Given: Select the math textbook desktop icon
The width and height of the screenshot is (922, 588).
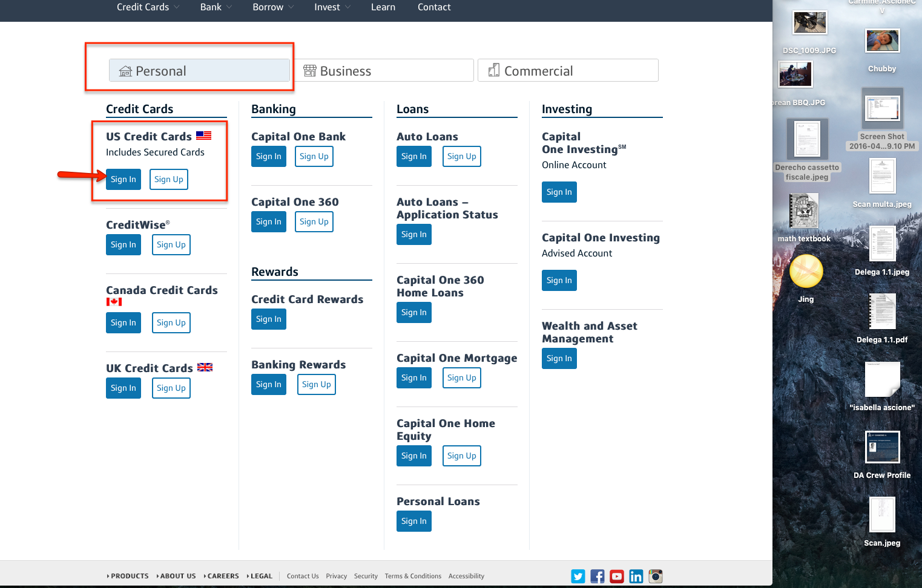Looking at the screenshot, I should 804,211.
